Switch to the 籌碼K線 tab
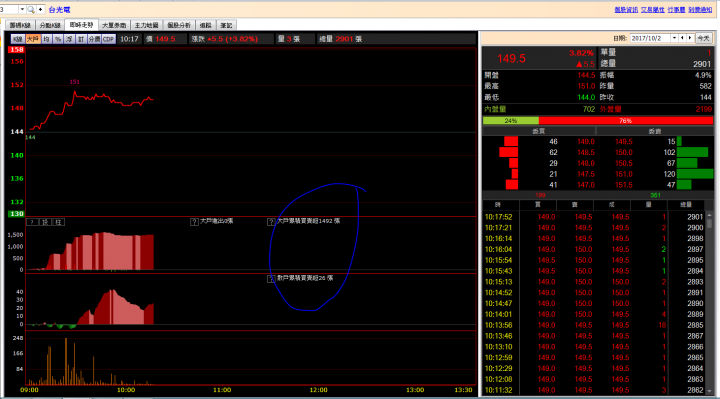Screen dimensions: 720x399 pos(20,25)
